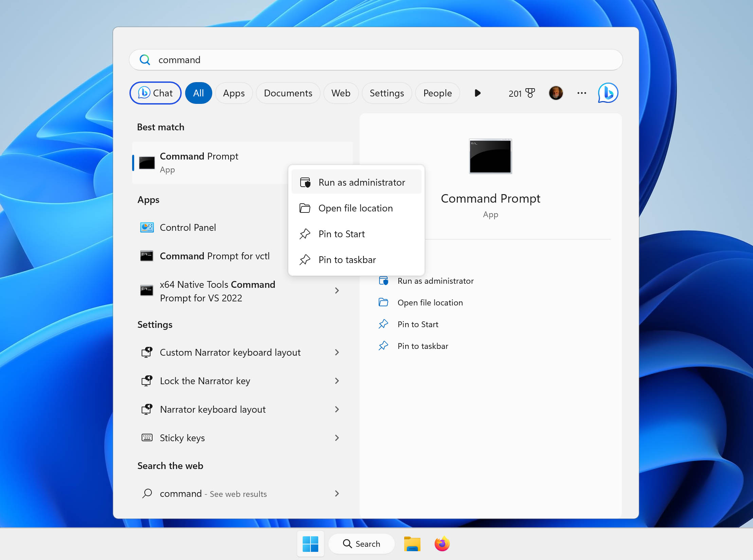The width and height of the screenshot is (753, 560).
Task: Open Narrator keyboard layout result
Action: pyautogui.click(x=243, y=409)
